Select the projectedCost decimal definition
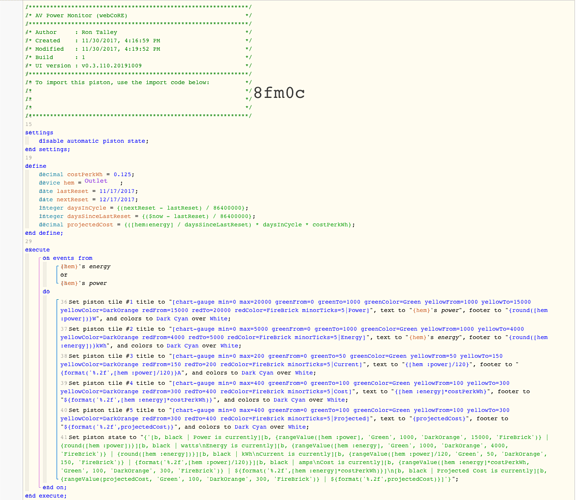579x500 pixels. click(197, 225)
